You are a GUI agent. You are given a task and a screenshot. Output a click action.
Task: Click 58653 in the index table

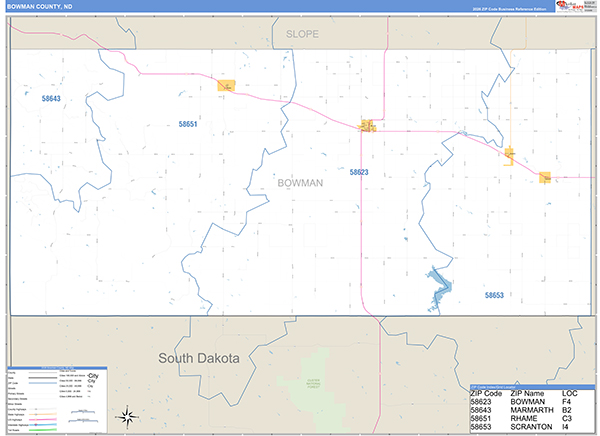[481, 427]
